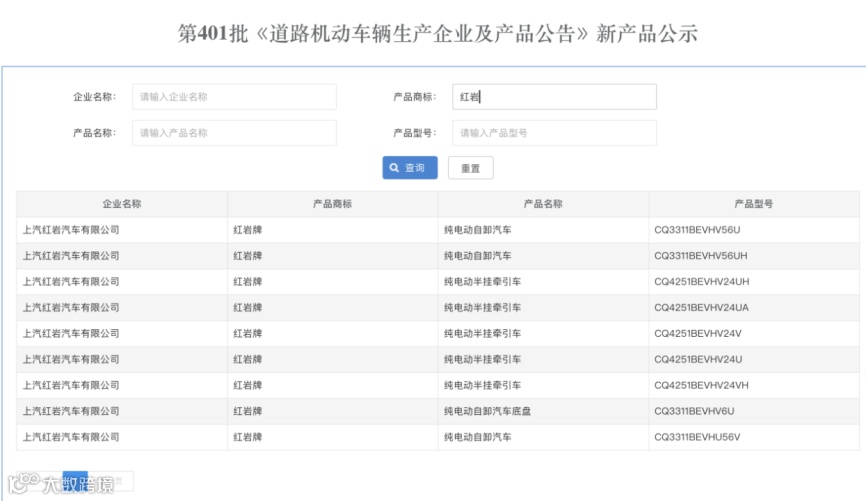The image size is (866, 501).
Task: Click the 企业名称 input field
Action: click(x=234, y=97)
